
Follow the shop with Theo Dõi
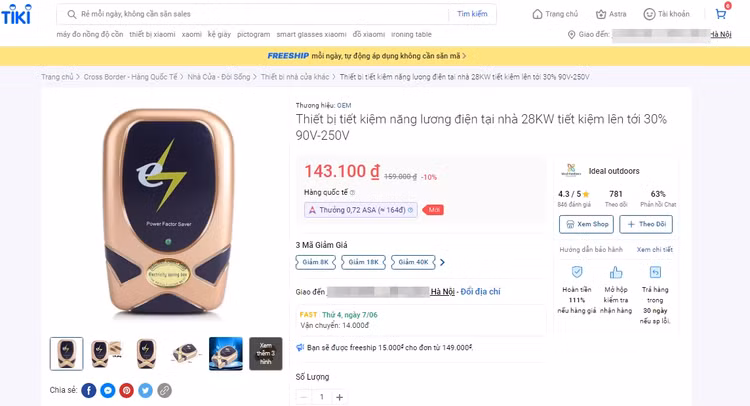[647, 225]
